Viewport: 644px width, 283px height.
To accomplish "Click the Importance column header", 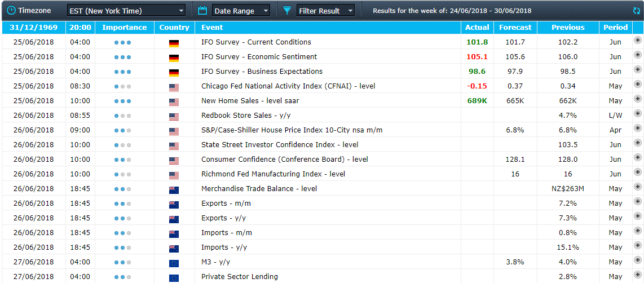I will 125,28.
